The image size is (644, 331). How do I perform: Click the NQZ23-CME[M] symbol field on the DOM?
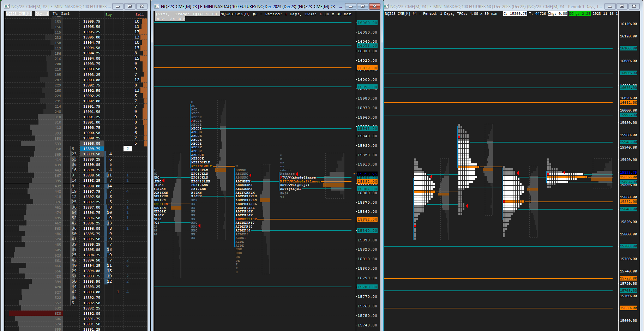[18, 14]
